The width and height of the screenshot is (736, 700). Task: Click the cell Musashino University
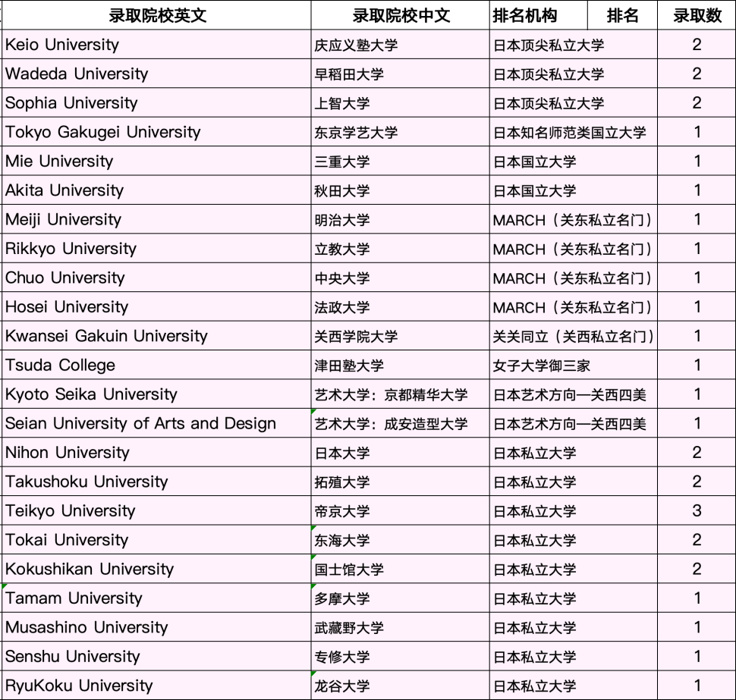click(x=156, y=626)
